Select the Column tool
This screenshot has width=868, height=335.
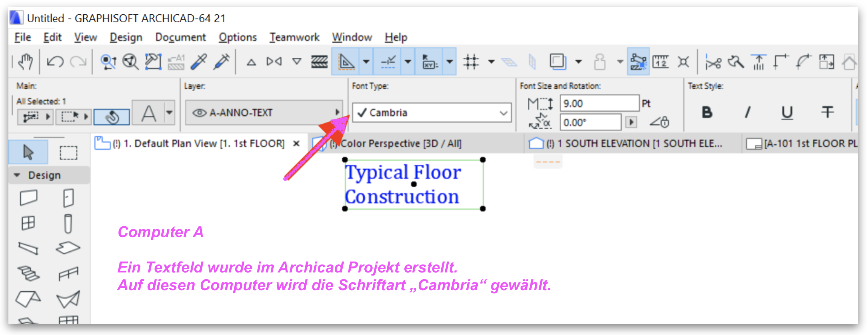[68, 224]
